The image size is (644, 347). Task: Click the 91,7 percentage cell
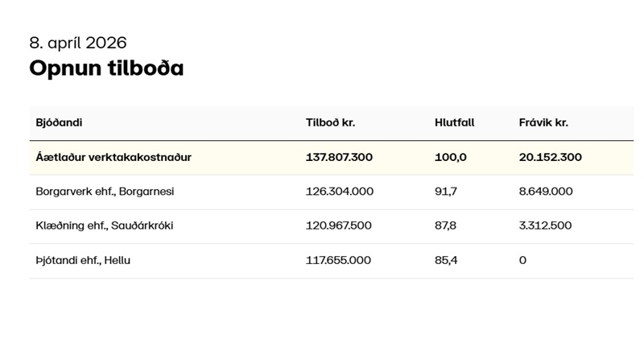(x=446, y=192)
